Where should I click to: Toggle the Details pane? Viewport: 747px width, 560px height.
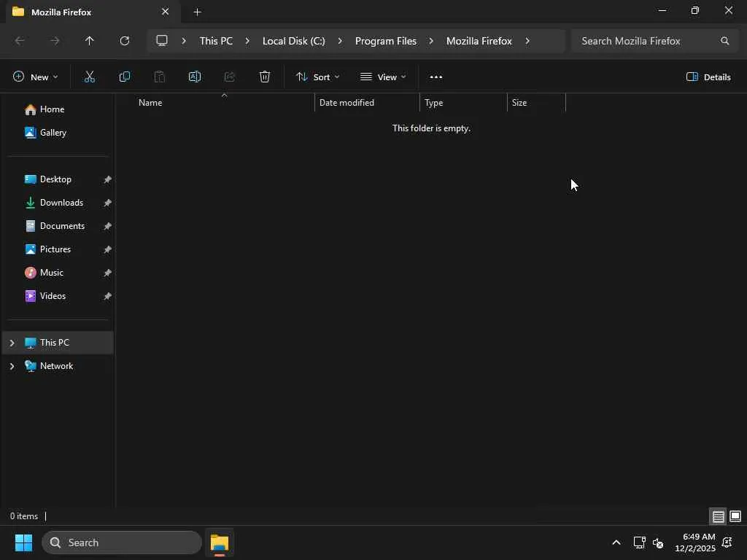[708, 77]
